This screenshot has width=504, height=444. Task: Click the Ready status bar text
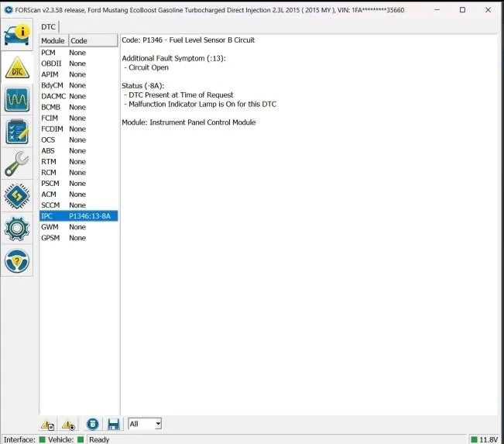coord(99,439)
